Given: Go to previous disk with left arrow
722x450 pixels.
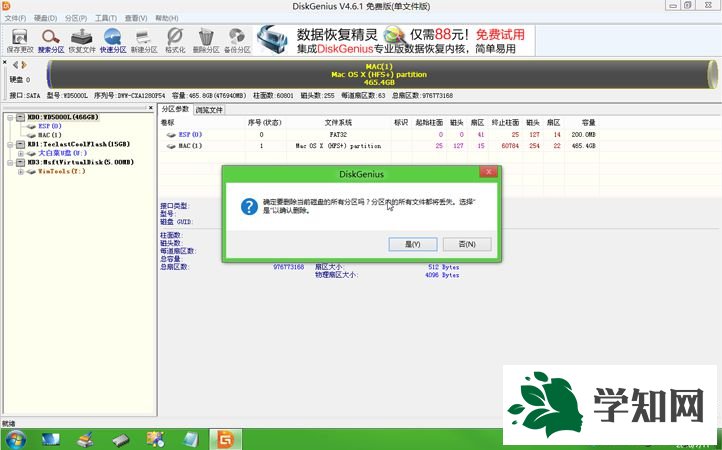Looking at the screenshot, I should 16,65.
